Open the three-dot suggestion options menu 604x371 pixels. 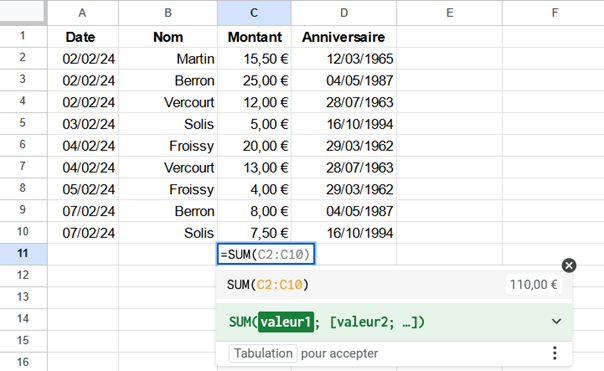tap(555, 353)
